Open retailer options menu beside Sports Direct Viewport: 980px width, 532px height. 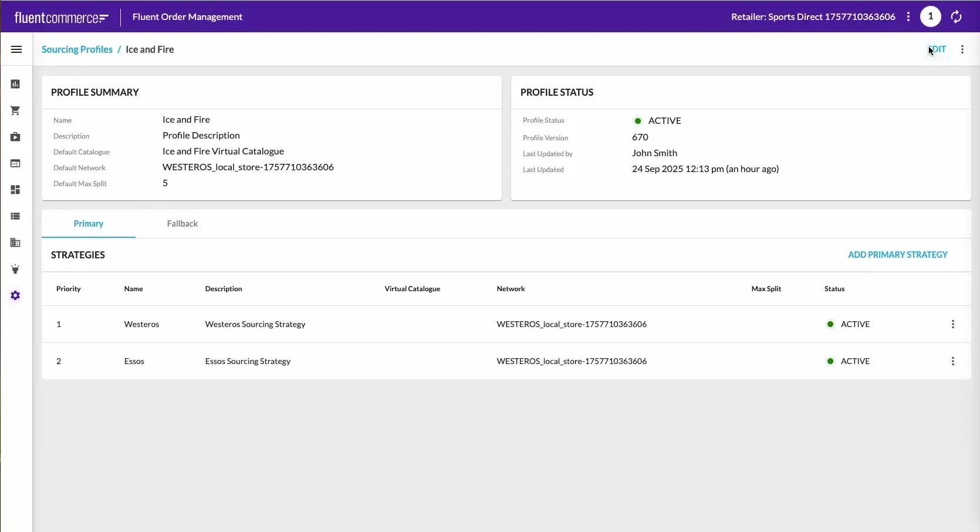tap(908, 17)
